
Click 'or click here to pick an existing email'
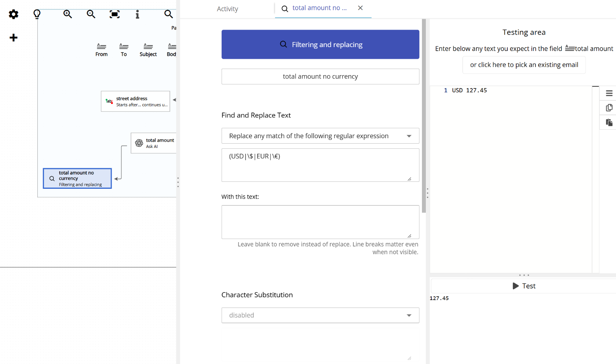(x=524, y=65)
